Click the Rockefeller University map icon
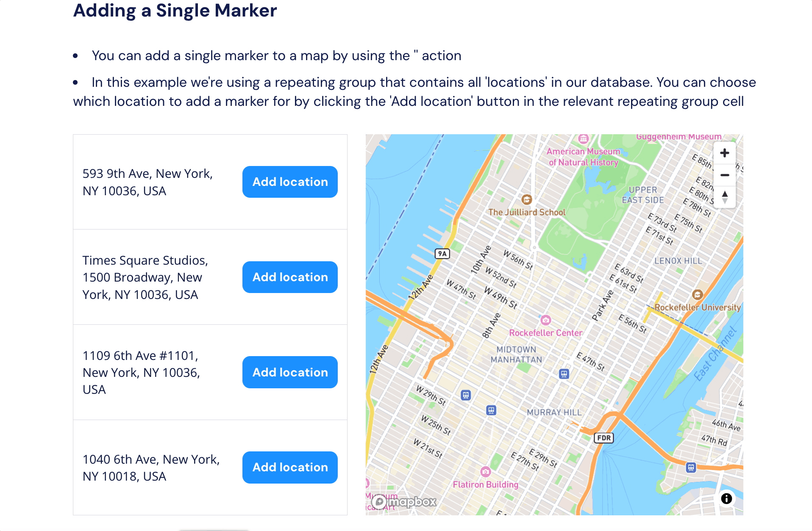Image resolution: width=812 pixels, height=531 pixels. click(x=697, y=295)
